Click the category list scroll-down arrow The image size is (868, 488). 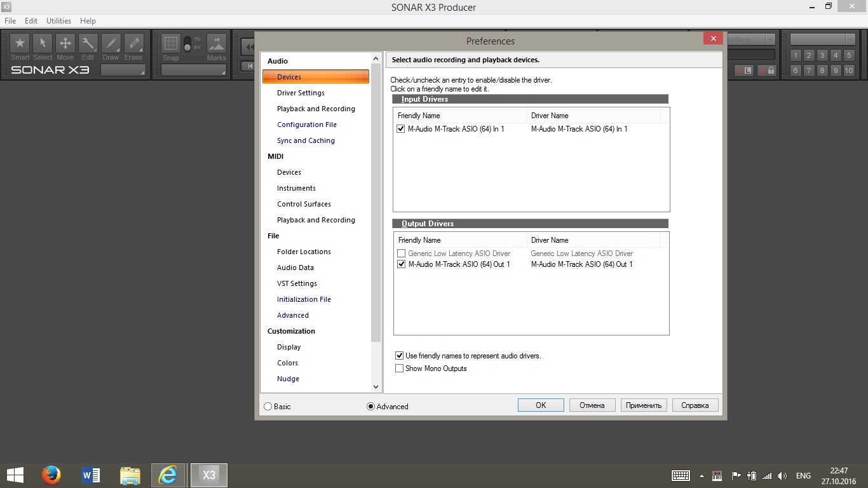coord(376,386)
